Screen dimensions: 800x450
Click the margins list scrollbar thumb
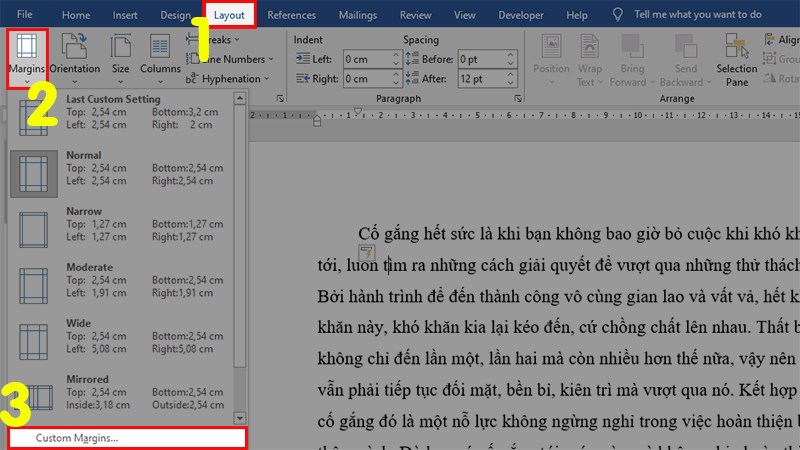click(240, 236)
